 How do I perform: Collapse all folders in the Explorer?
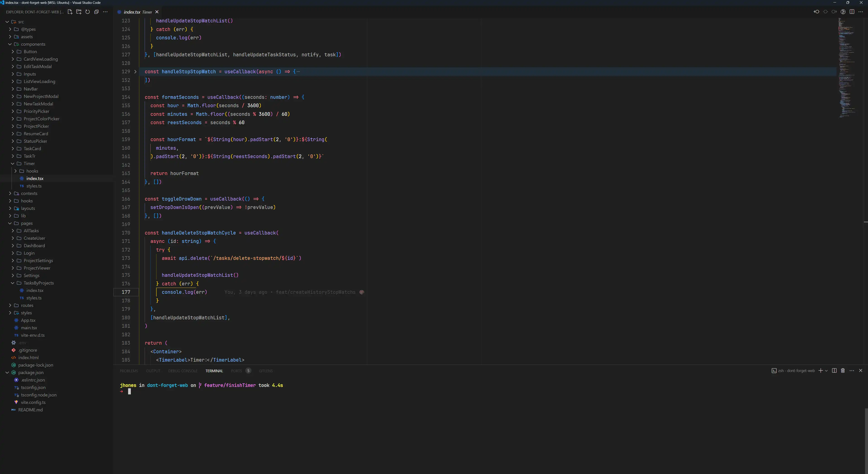point(97,12)
